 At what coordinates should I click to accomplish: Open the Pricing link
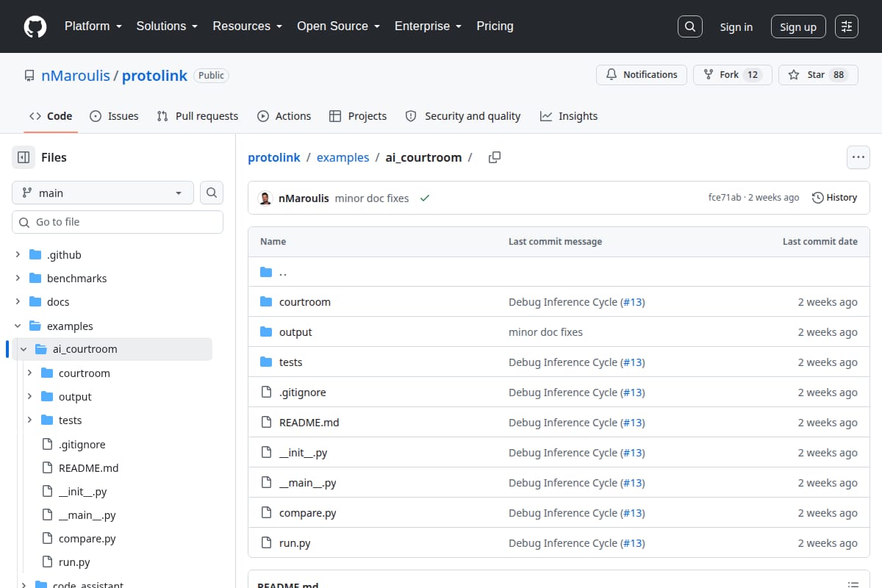(495, 26)
